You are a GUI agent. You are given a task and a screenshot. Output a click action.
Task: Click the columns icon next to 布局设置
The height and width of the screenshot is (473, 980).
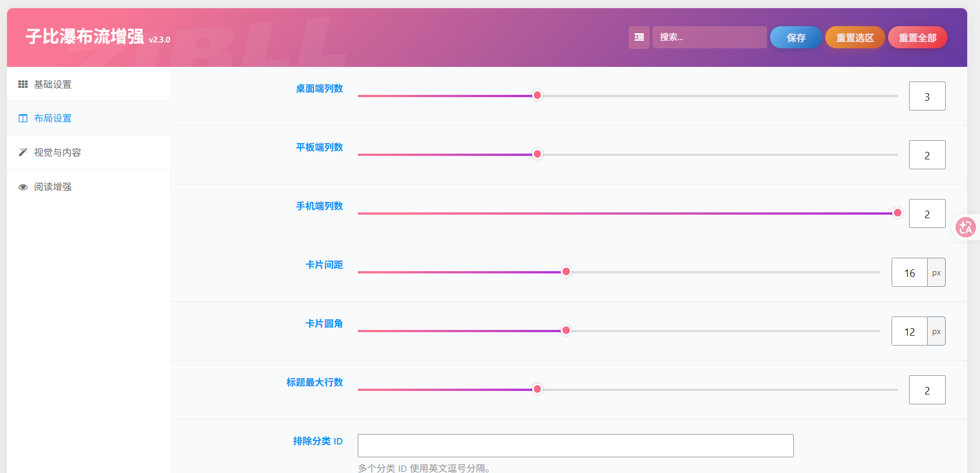[x=23, y=118]
